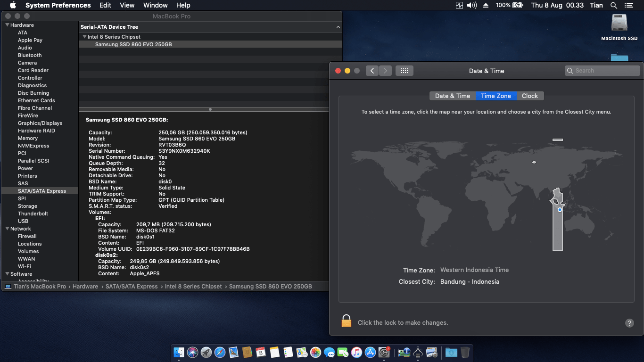
Task: Click the menu bar clock Thu 8 Aug
Action: [x=557, y=5]
